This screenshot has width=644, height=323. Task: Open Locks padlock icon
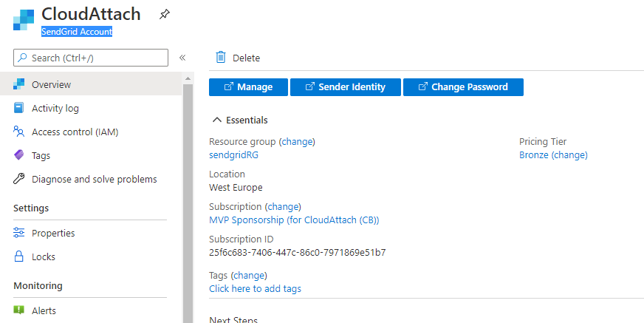pyautogui.click(x=19, y=256)
